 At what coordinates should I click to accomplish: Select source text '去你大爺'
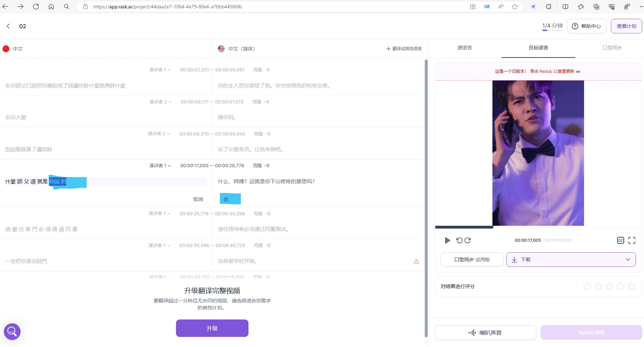[16, 117]
